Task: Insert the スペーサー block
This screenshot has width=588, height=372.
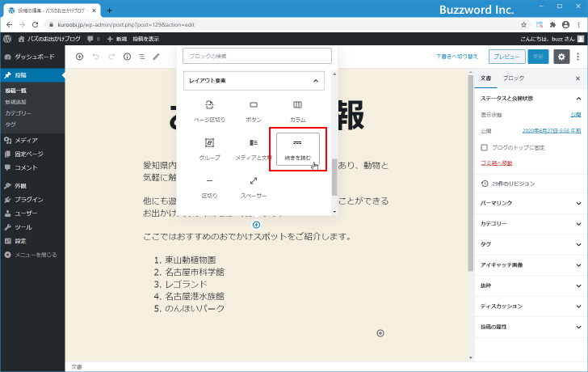Action: (254, 188)
